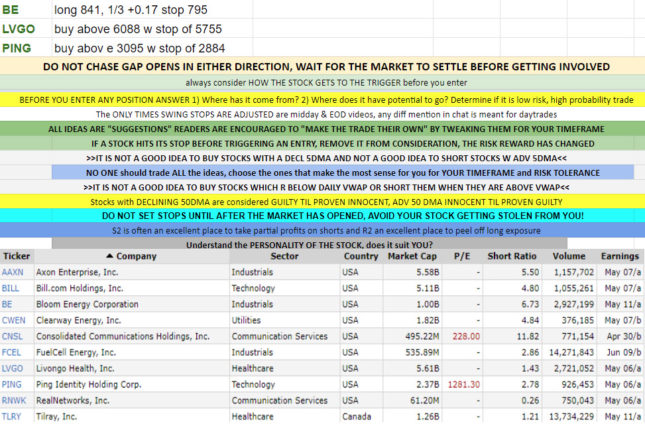This screenshot has height=424, width=645.
Task: Click Canada country cell
Action: tap(362, 417)
